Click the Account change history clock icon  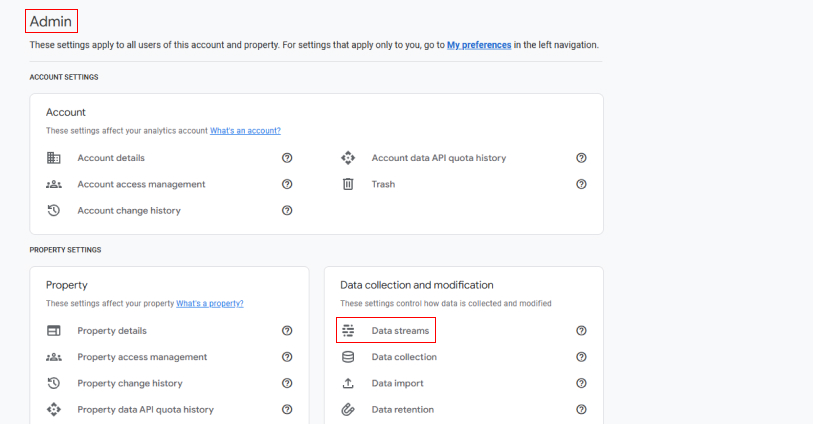[54, 210]
